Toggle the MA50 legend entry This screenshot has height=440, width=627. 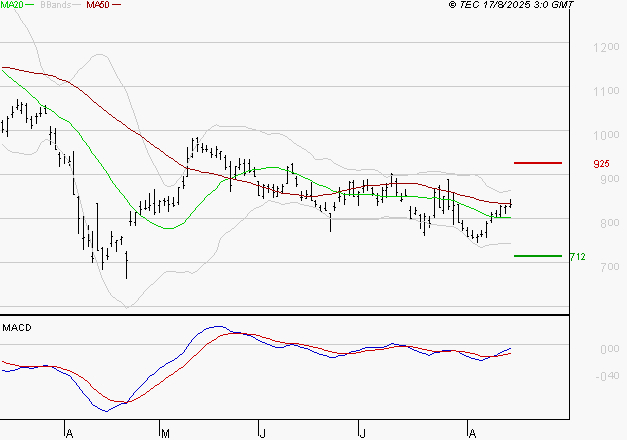(98, 5)
